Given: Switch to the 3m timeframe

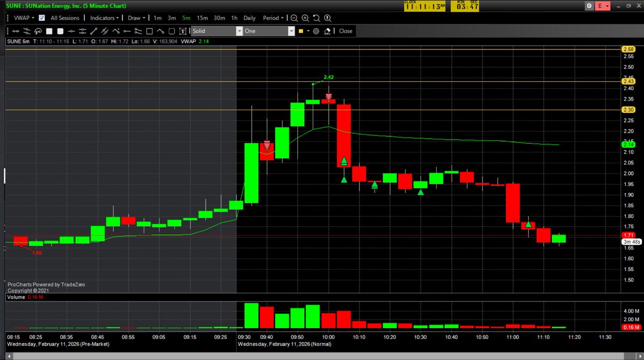Looking at the screenshot, I should (x=172, y=18).
